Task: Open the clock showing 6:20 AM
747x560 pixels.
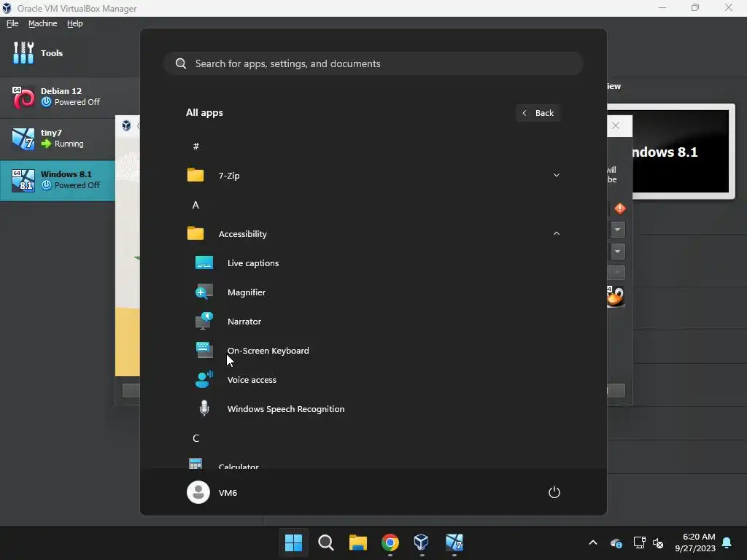Action: [x=695, y=542]
